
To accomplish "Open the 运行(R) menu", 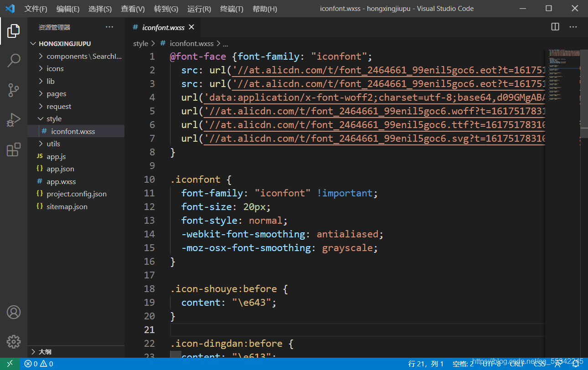I will [199, 9].
